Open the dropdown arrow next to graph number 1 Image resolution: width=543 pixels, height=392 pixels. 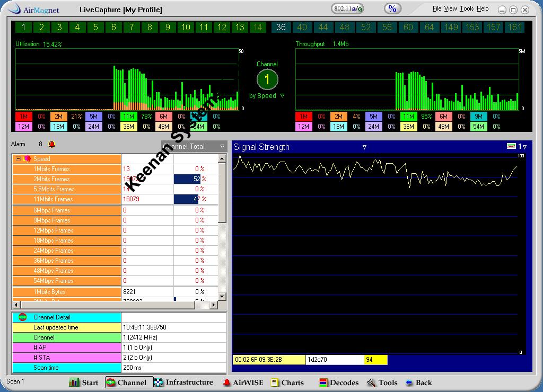click(524, 147)
